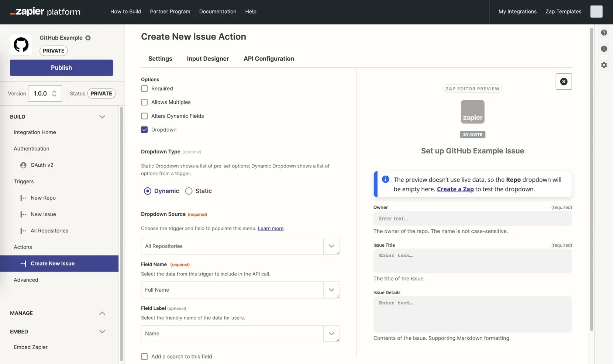613x364 pixels.
Task: Collapse the BUILD section chevron
Action: pos(102,117)
